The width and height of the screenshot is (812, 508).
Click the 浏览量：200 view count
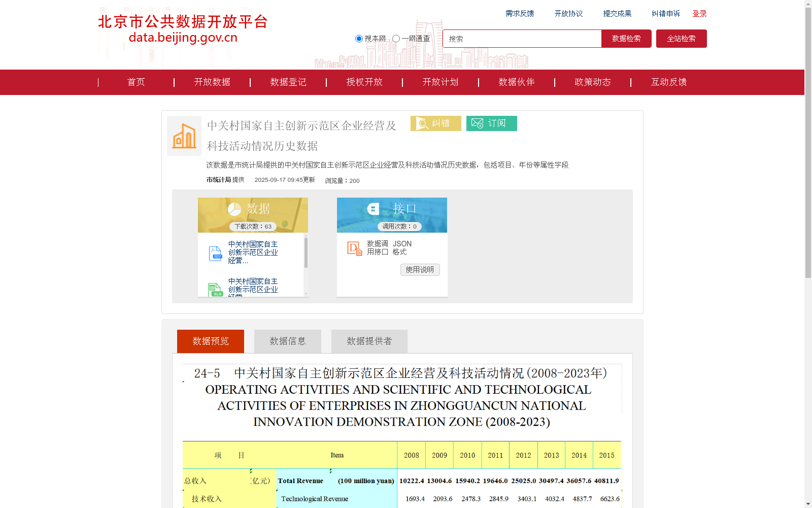pyautogui.click(x=342, y=180)
